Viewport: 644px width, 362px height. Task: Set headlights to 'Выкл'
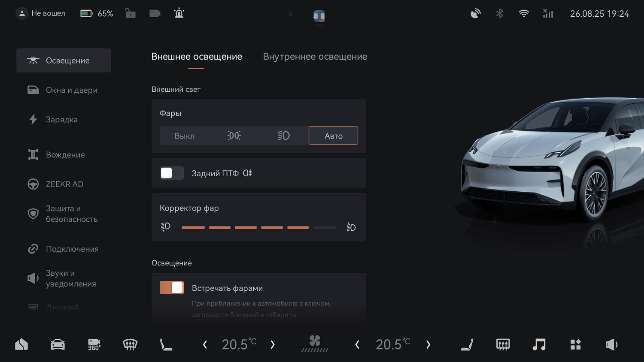(x=185, y=136)
